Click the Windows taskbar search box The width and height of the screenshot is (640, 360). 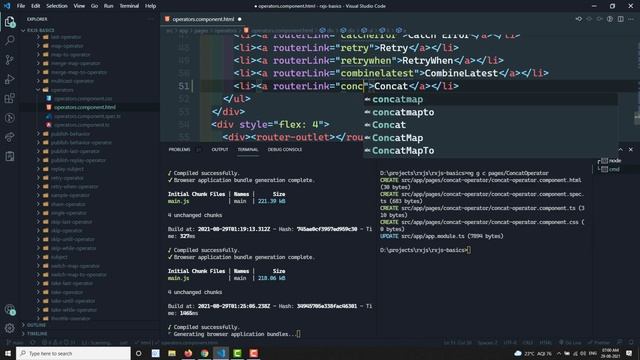pyautogui.click(x=73, y=353)
